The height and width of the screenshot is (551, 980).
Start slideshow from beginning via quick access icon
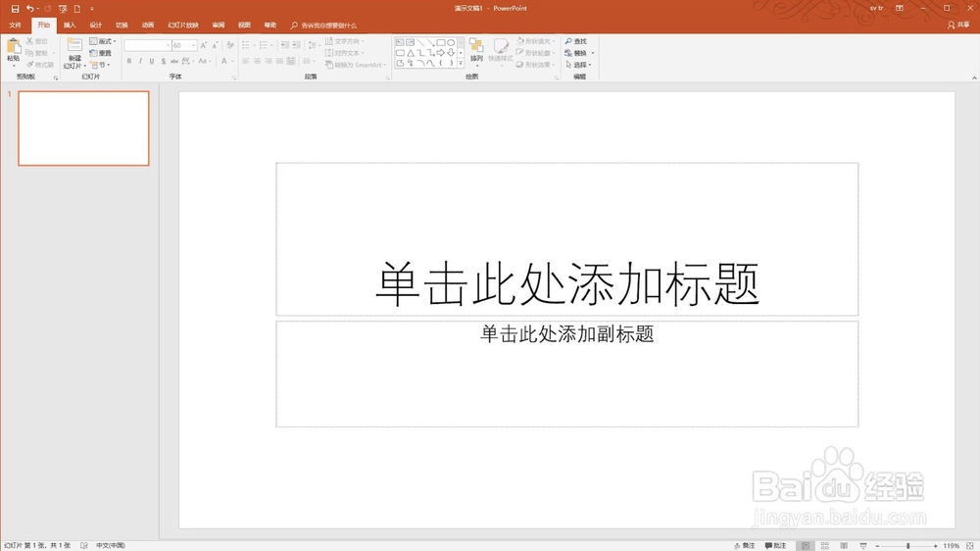pyautogui.click(x=63, y=9)
